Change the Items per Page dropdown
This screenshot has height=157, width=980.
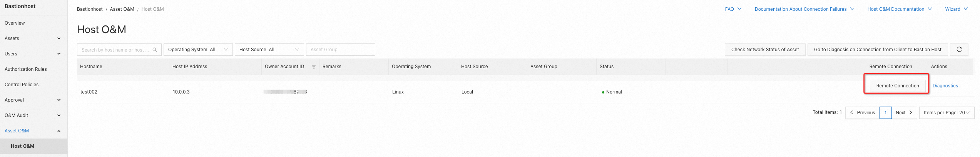[946, 113]
